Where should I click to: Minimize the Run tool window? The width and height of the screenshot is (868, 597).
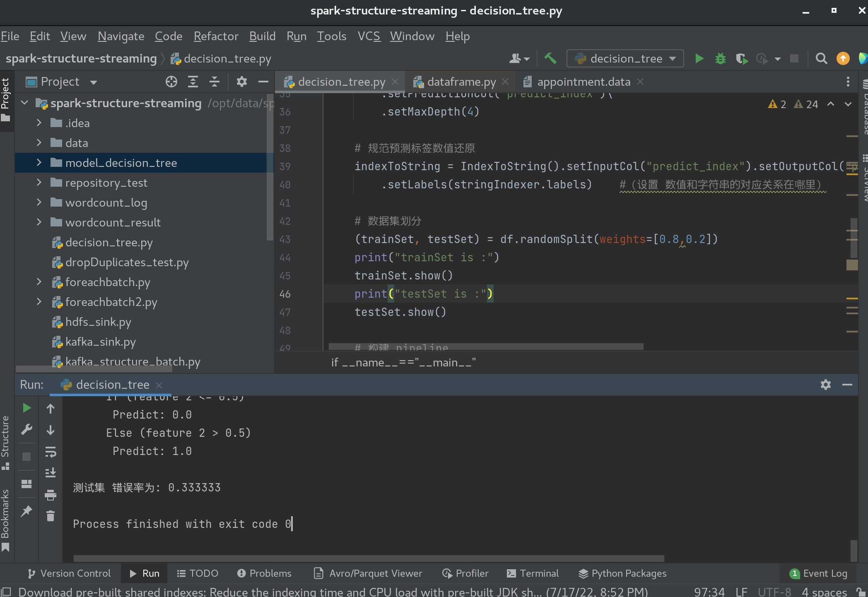[847, 385]
